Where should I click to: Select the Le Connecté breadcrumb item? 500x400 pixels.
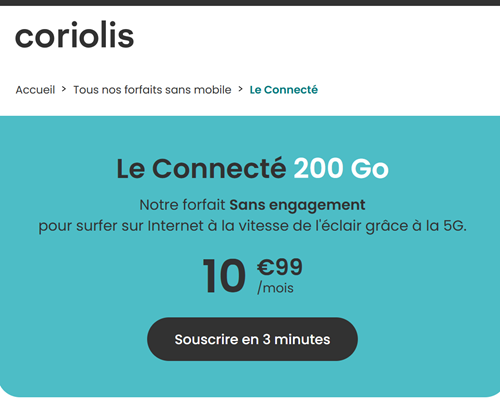click(x=284, y=90)
